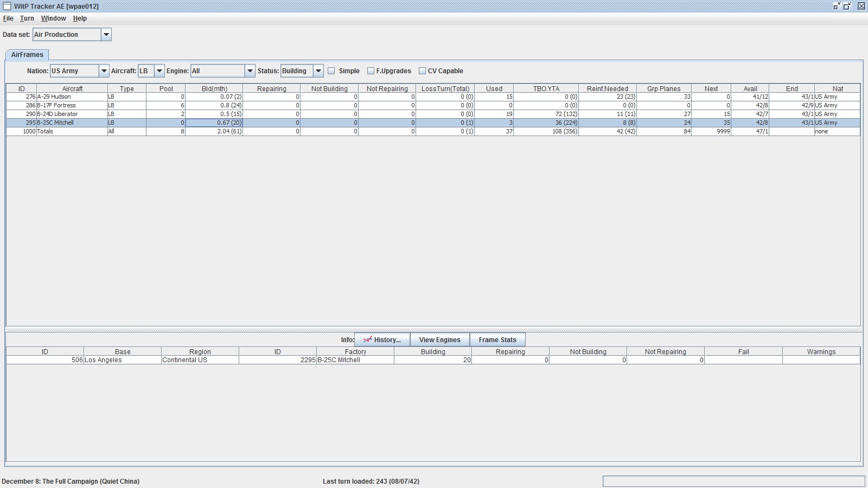Viewport: 868px width, 488px height.
Task: Click the split pane divider handle
Action: coord(433,330)
